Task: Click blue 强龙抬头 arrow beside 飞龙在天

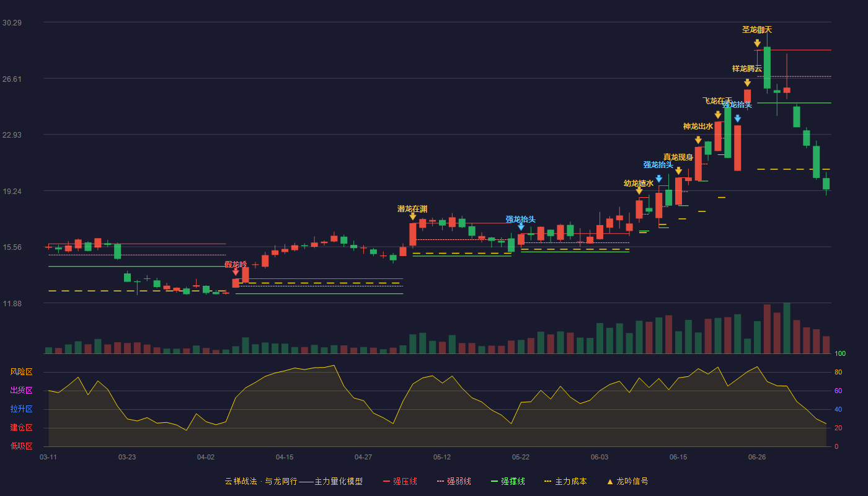Action: 737,118
